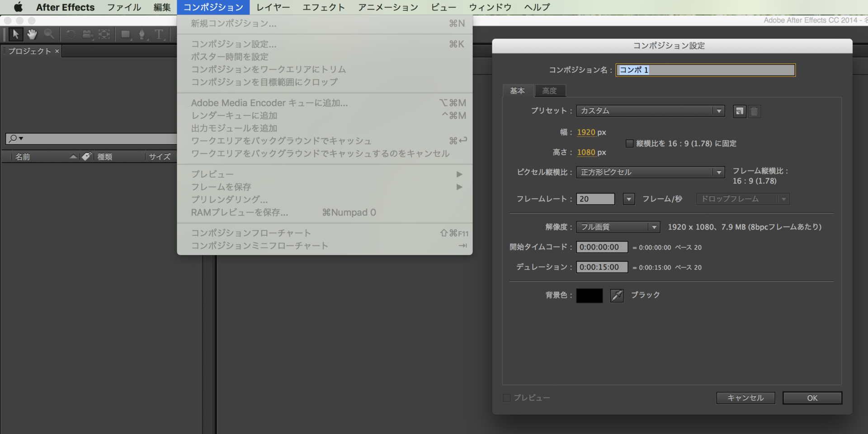Select the Zoom magnifier tool

tap(49, 34)
